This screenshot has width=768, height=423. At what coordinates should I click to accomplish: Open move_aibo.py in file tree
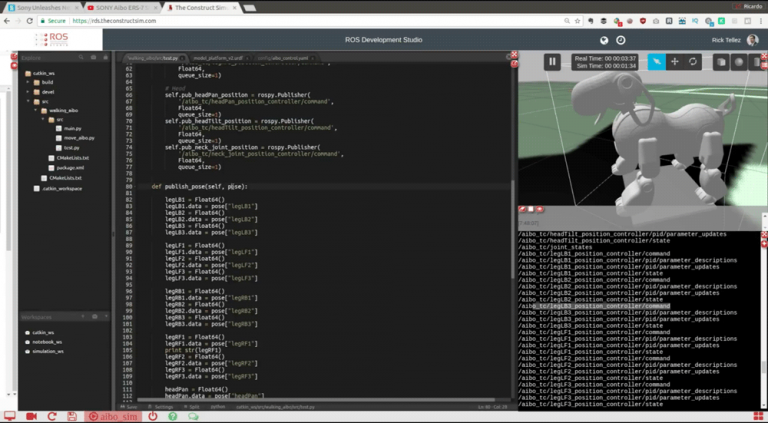[78, 137]
